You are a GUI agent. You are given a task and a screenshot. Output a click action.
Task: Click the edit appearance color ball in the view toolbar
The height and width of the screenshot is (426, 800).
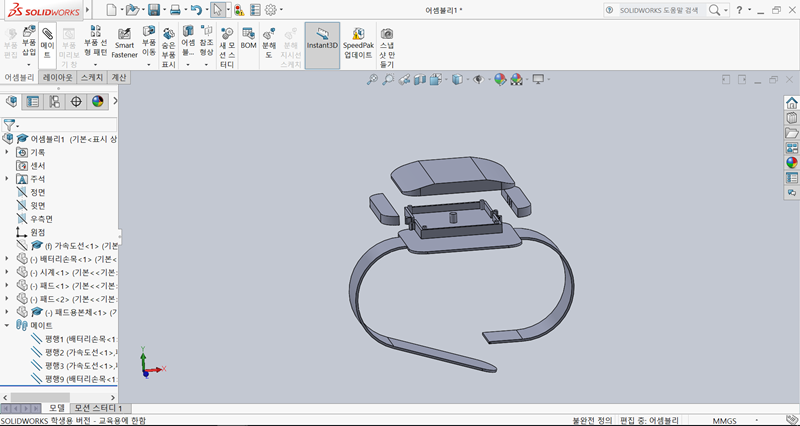[x=500, y=79]
